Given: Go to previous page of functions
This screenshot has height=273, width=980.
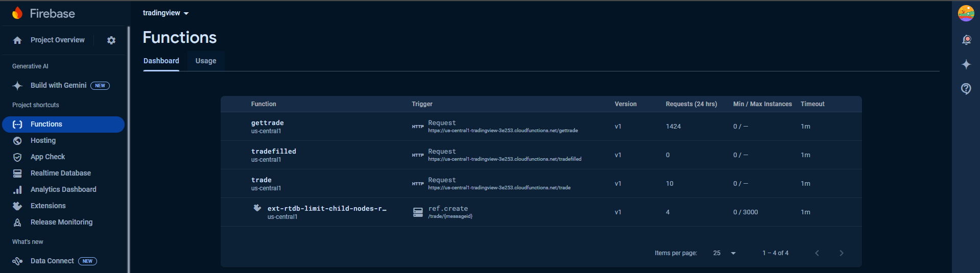Looking at the screenshot, I should pos(817,253).
